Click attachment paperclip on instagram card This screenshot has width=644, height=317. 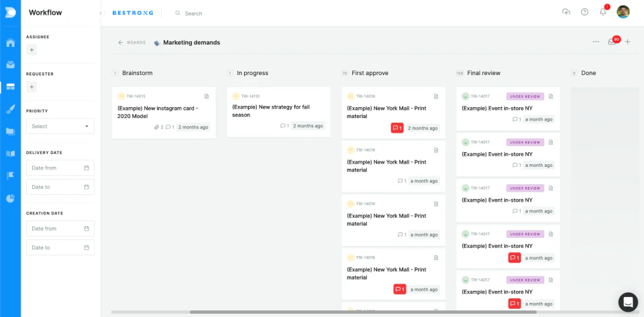click(x=156, y=127)
